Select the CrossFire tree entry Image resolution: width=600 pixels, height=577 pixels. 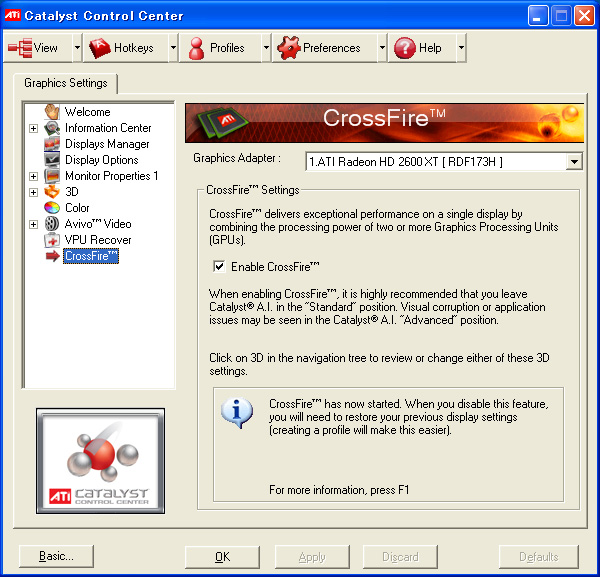point(91,256)
